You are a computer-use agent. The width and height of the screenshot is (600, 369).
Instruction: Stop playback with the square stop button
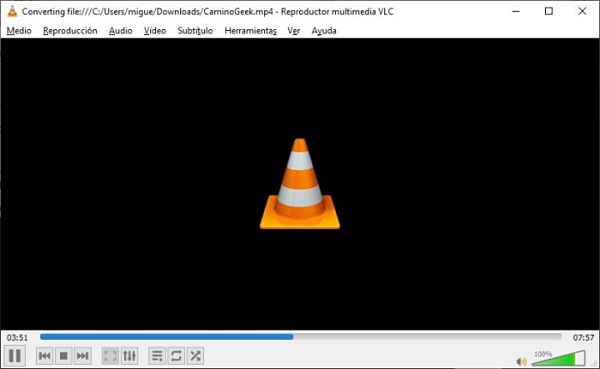pos(64,356)
